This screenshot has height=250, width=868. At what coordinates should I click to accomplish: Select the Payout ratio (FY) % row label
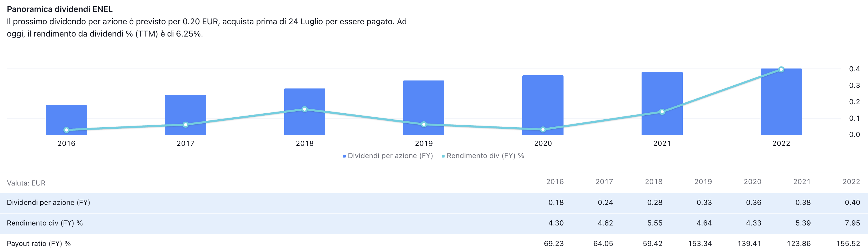pos(39,244)
